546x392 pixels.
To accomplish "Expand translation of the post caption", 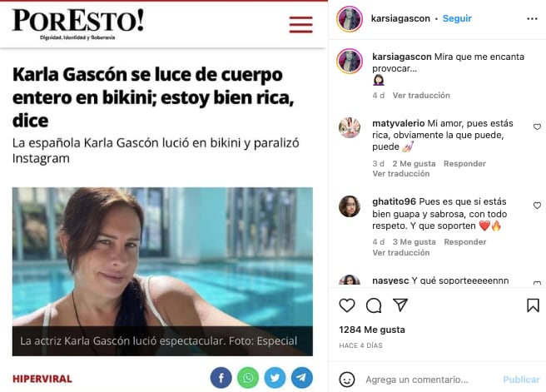I will (421, 96).
